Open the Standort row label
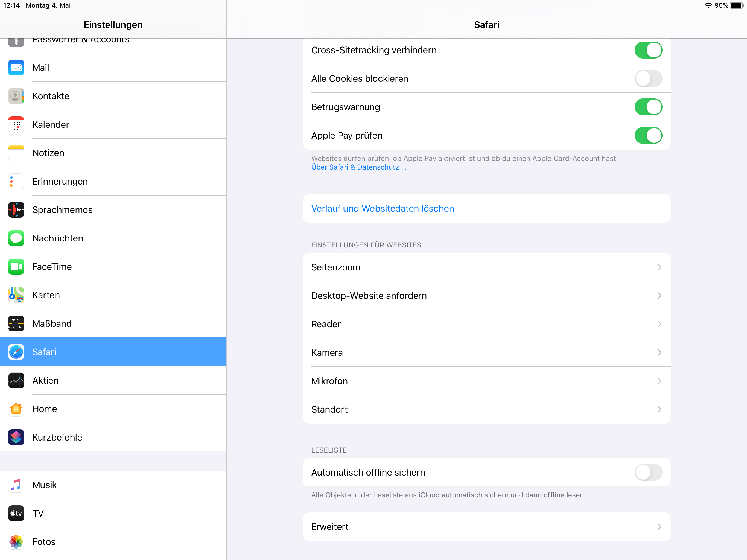The image size is (747, 560). point(329,409)
